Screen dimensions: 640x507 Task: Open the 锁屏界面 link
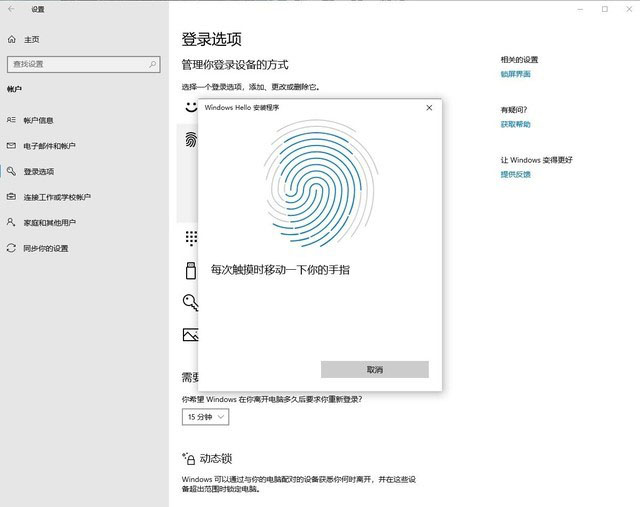coord(516,74)
